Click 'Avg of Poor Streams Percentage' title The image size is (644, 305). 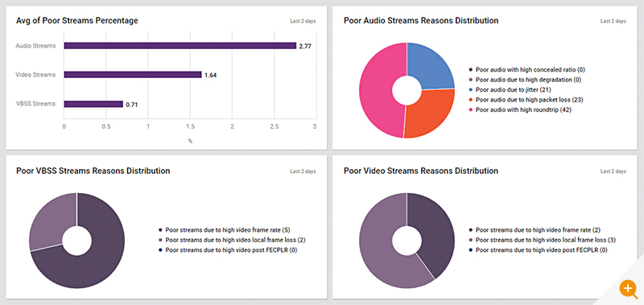pos(76,21)
